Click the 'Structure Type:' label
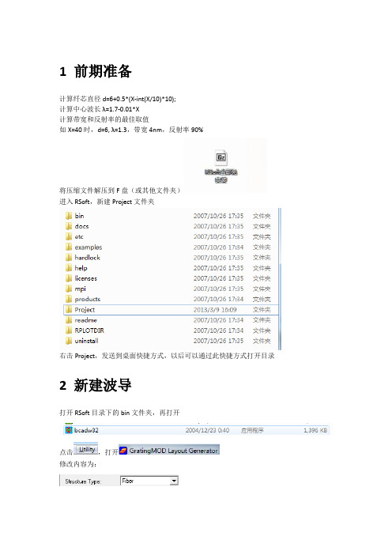The width and height of the screenshot is (392, 555). point(83,481)
